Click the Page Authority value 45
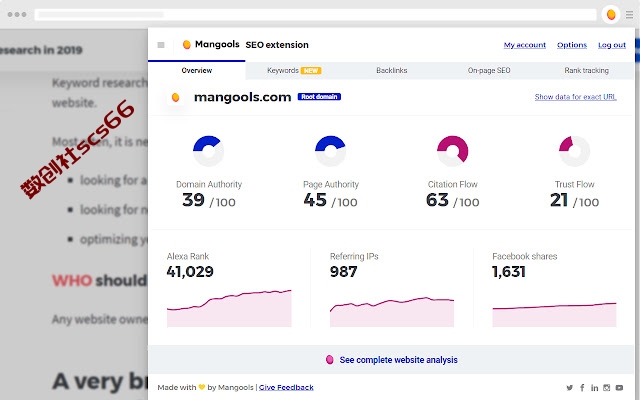The height and width of the screenshot is (400, 640). coord(315,200)
